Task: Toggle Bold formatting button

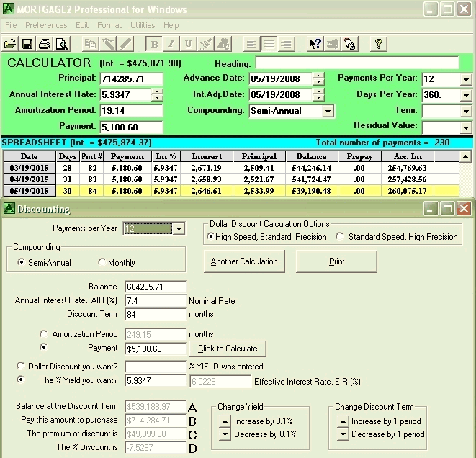Action: click(153, 43)
